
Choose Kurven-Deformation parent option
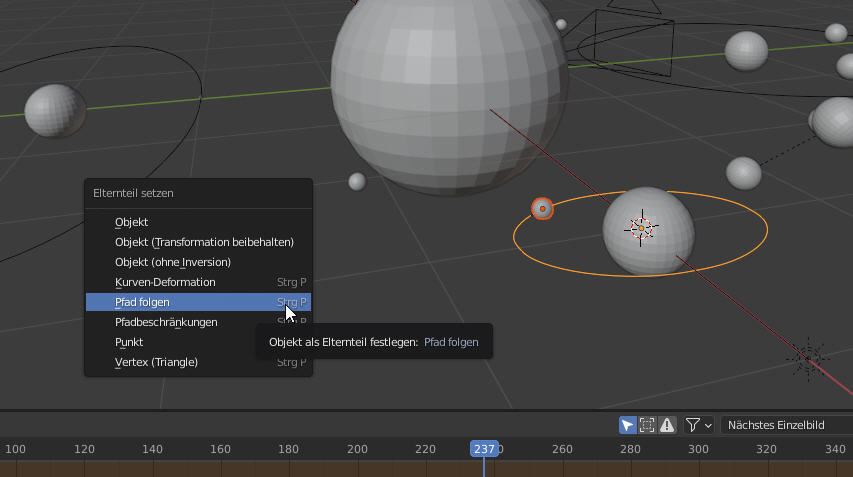coord(199,282)
